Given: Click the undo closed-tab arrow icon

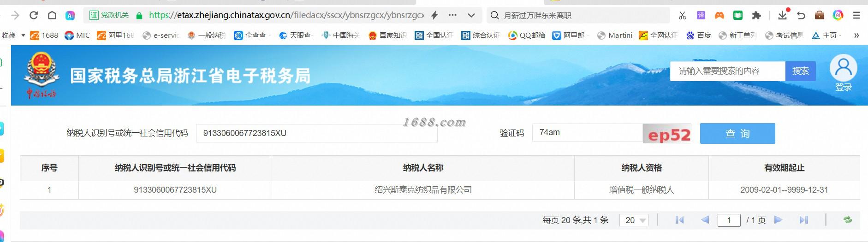Looking at the screenshot, I should 801,15.
